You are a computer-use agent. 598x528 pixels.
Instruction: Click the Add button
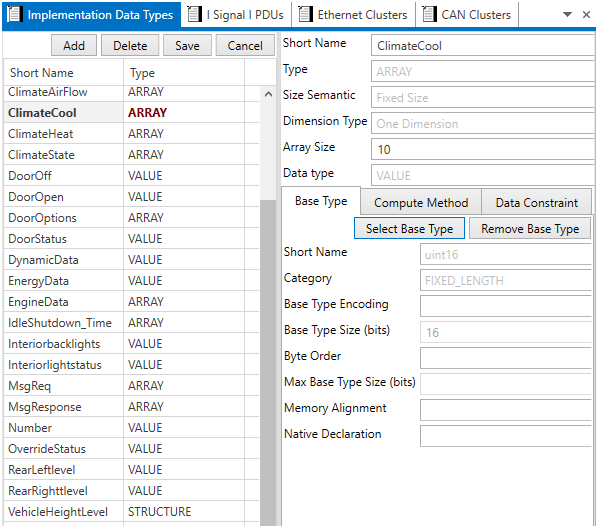[74, 45]
